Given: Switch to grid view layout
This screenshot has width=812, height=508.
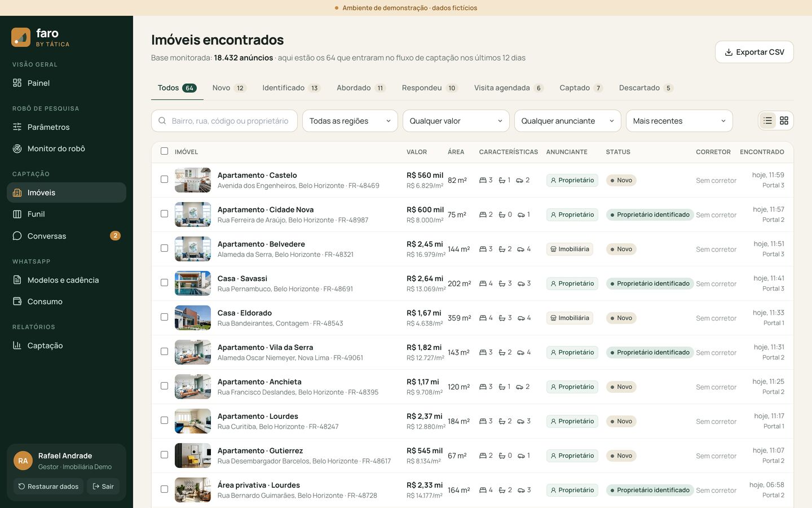Looking at the screenshot, I should click(784, 121).
